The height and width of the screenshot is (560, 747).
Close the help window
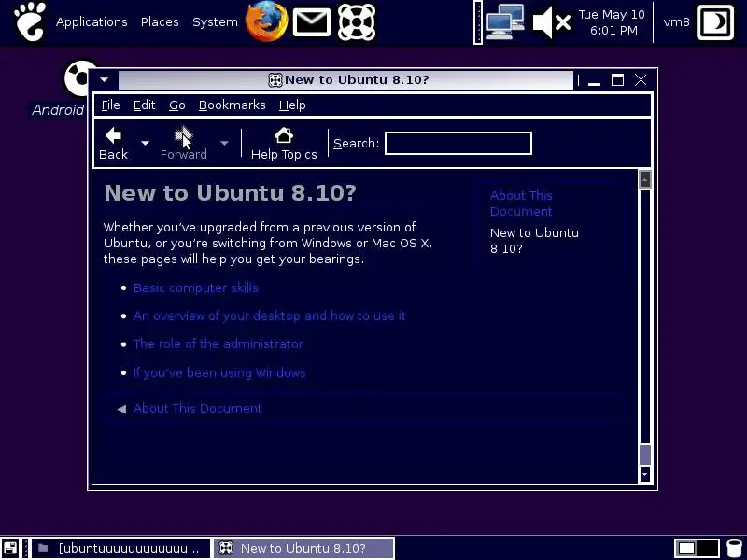(641, 80)
